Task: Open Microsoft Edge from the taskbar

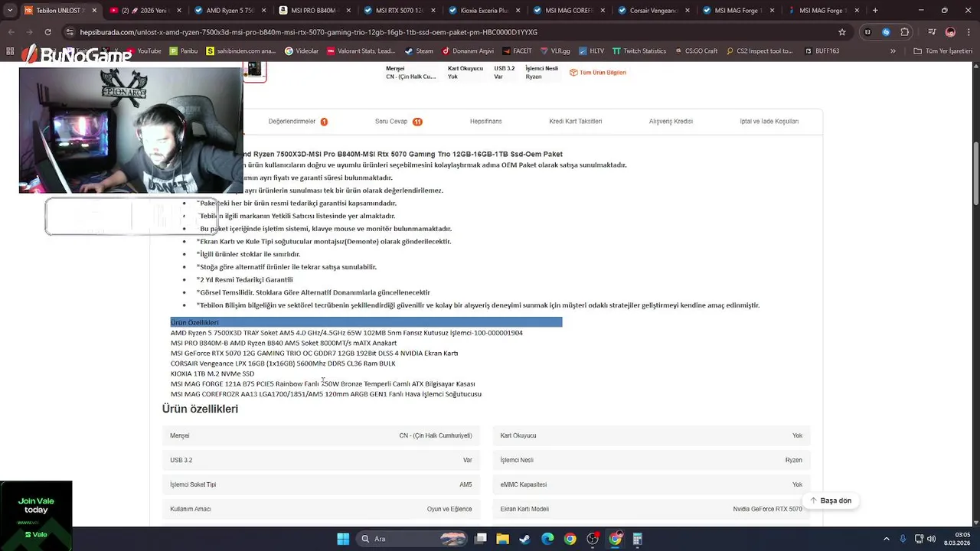Action: click(x=547, y=539)
